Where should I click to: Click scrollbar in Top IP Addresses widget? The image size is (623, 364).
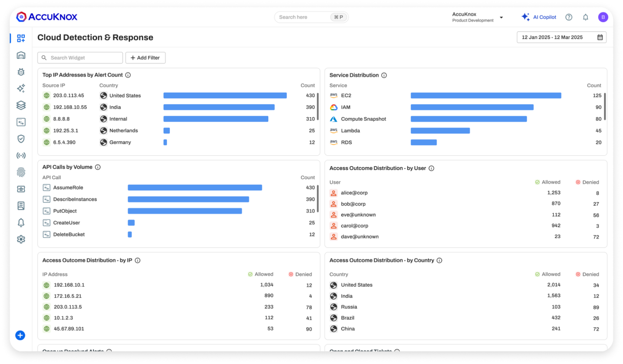point(318,107)
